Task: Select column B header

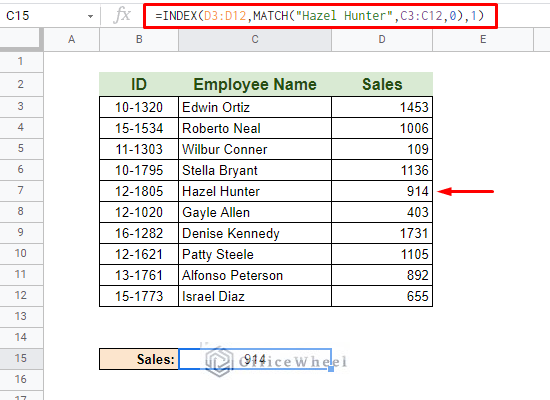Action: 139,39
